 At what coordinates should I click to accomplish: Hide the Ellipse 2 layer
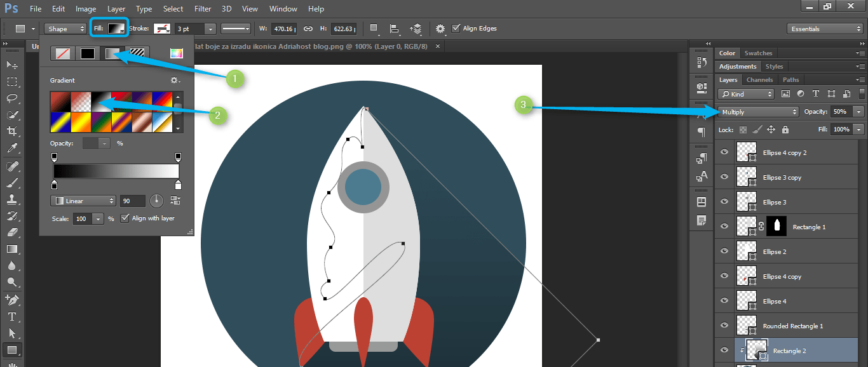tap(724, 251)
